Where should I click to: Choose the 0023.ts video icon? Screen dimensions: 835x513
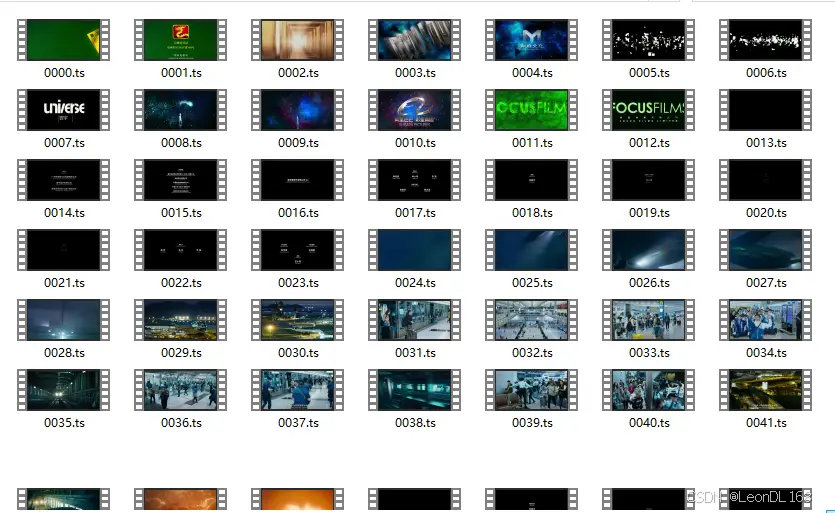click(x=298, y=250)
